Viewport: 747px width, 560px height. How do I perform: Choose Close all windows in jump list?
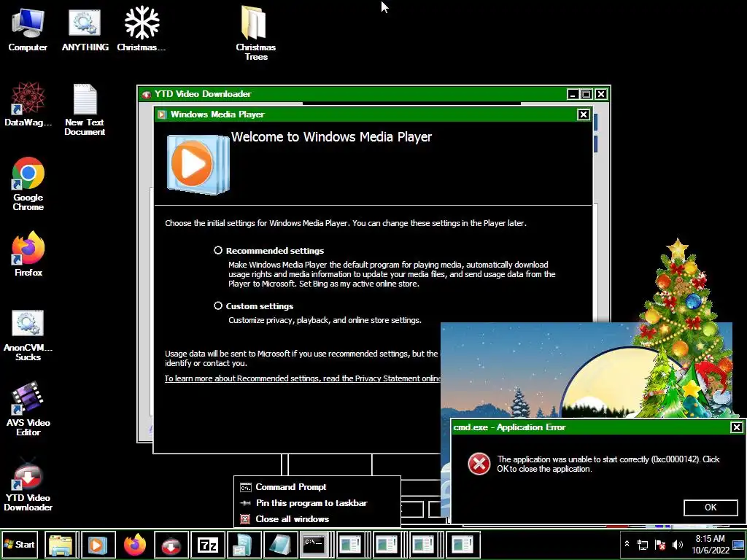click(317, 519)
